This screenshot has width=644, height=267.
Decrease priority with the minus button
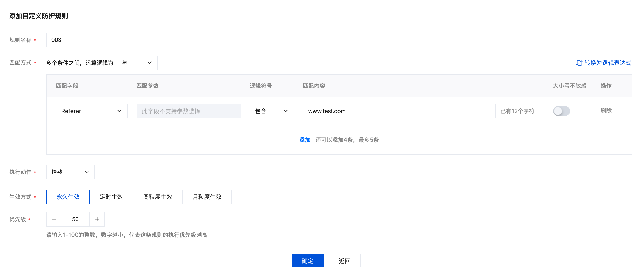[53, 219]
